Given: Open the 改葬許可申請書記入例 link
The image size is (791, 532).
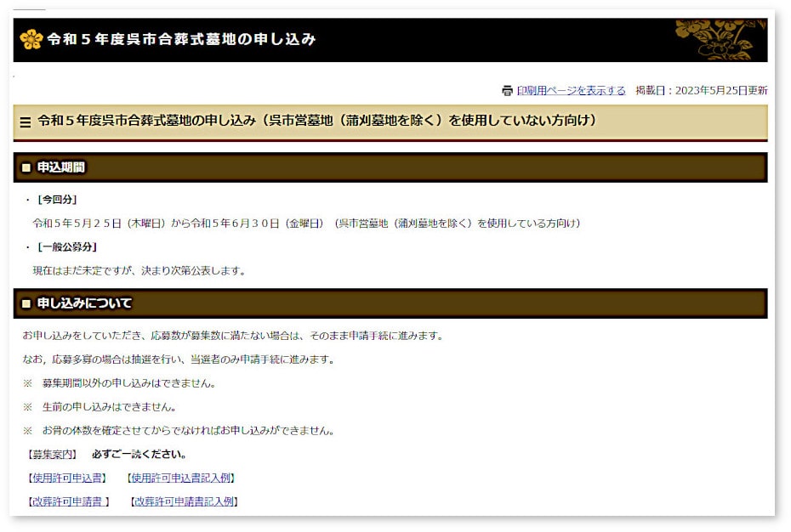Looking at the screenshot, I should 184,501.
